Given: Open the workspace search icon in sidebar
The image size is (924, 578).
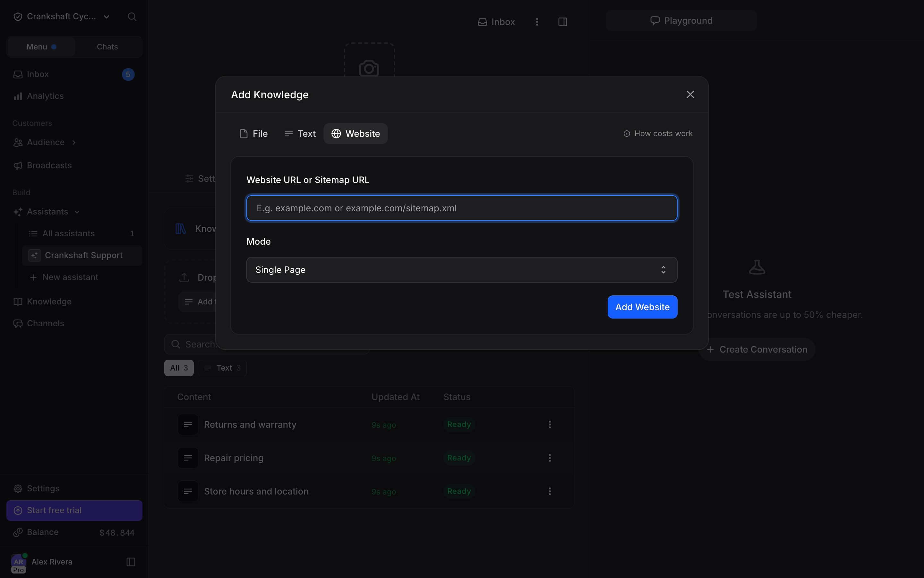Looking at the screenshot, I should coord(132,16).
